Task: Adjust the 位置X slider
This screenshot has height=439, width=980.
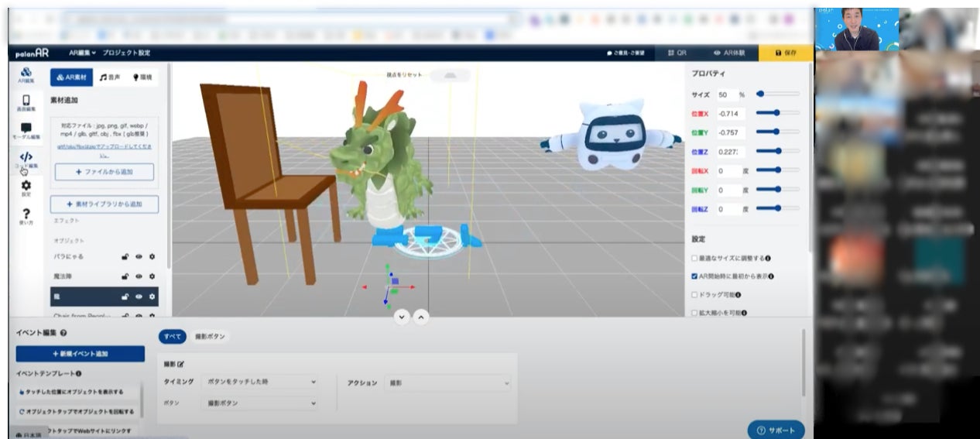Action: click(778, 113)
